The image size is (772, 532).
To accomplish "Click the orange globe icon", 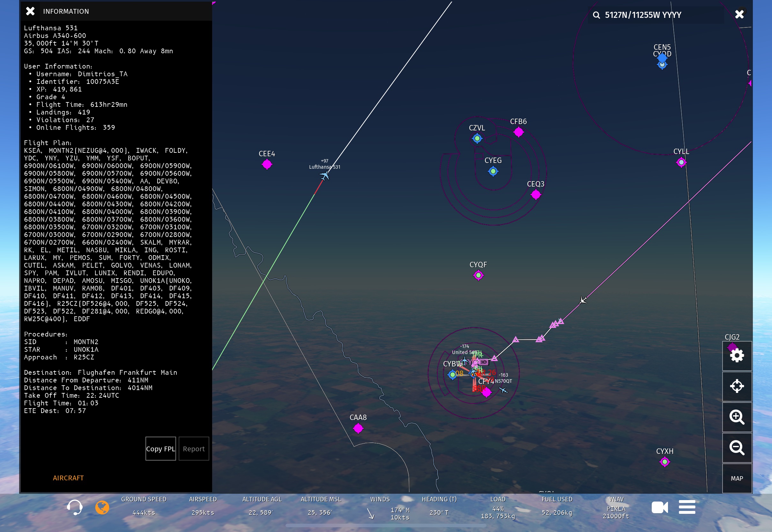I will click(x=102, y=507).
